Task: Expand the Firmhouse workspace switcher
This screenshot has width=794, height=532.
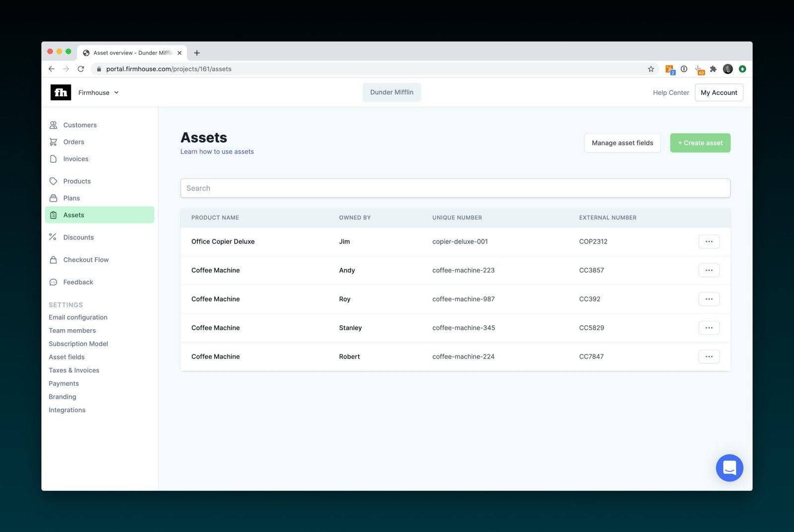Action: pyautogui.click(x=116, y=93)
